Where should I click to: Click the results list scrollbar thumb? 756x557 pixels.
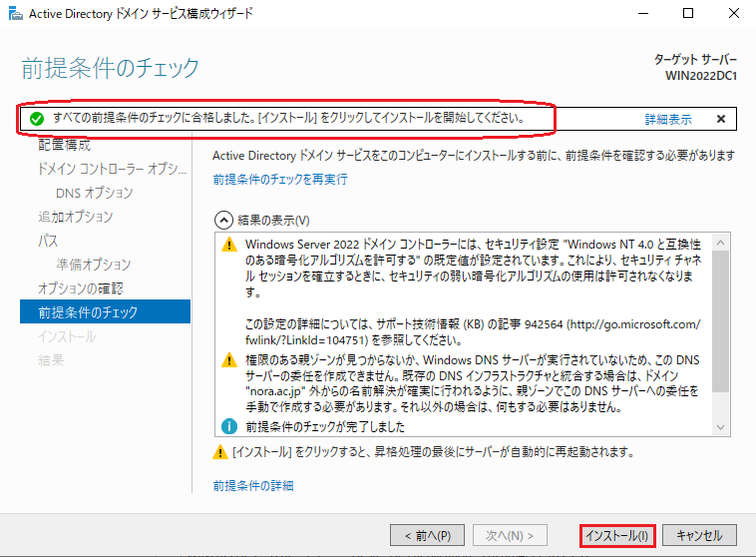pyautogui.click(x=720, y=321)
